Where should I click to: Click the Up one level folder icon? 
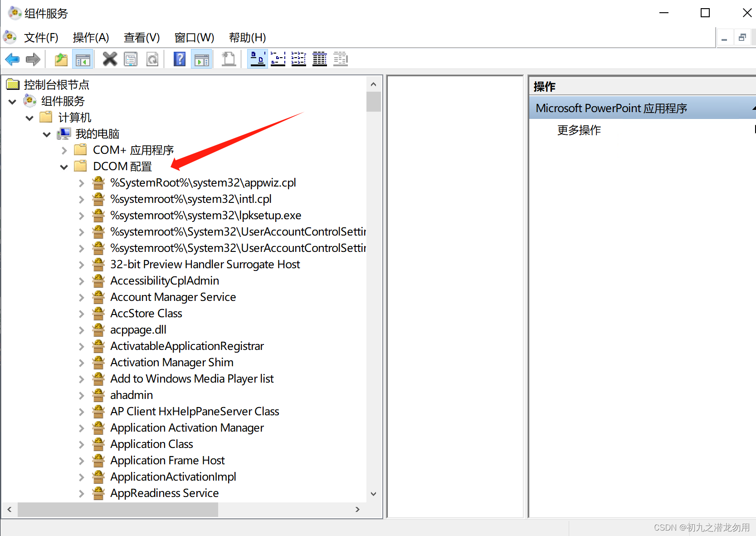pos(61,59)
